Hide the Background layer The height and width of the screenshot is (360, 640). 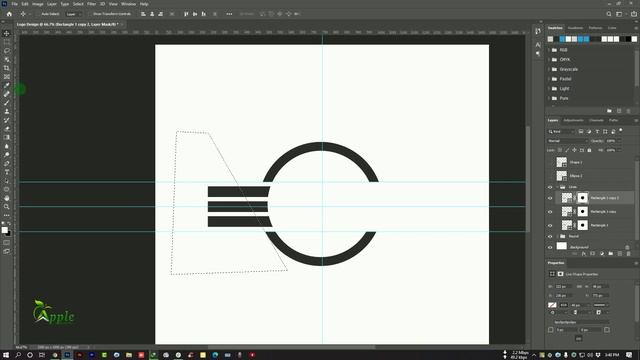pyautogui.click(x=550, y=247)
